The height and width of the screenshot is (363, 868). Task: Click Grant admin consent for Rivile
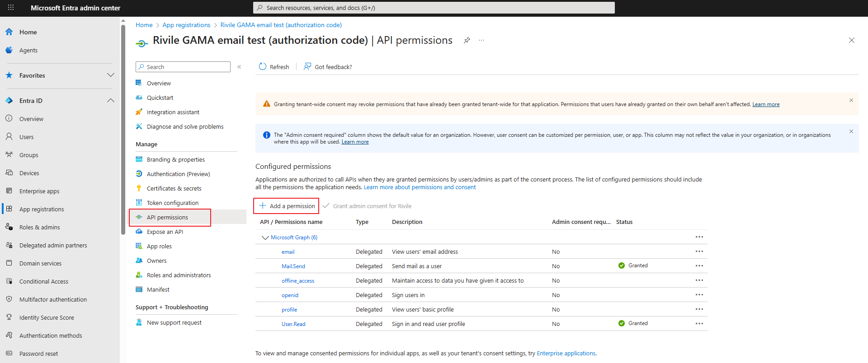(x=367, y=206)
